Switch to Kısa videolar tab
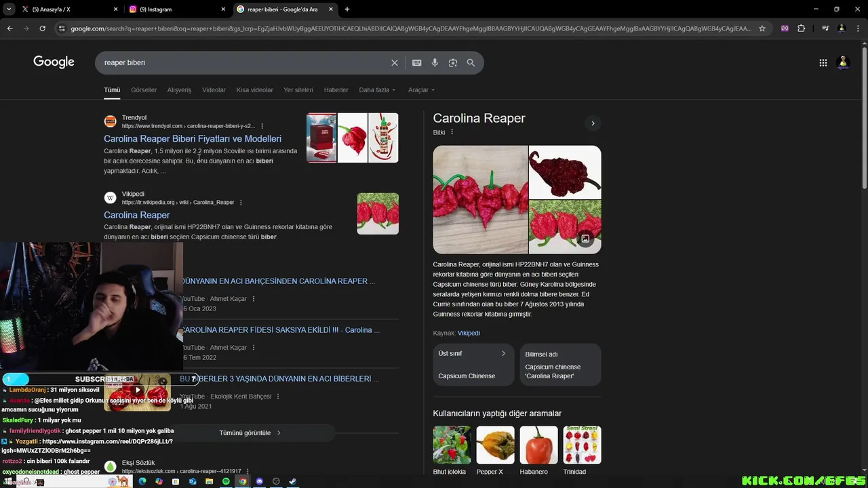Image resolution: width=868 pixels, height=488 pixels. tap(254, 89)
